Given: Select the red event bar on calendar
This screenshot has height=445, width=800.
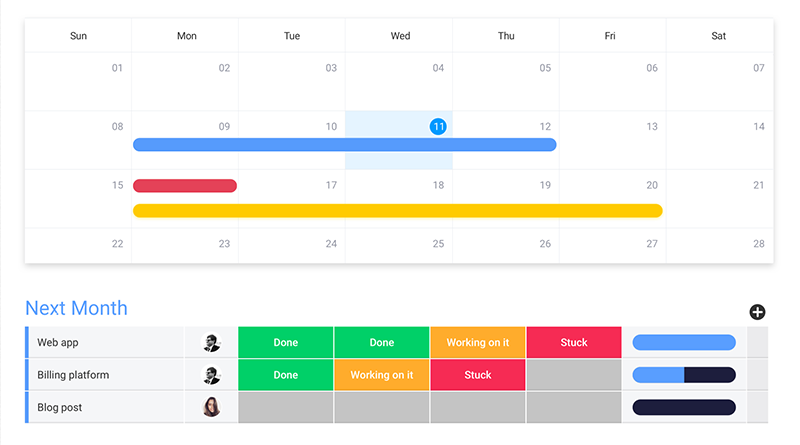Looking at the screenshot, I should (185, 186).
